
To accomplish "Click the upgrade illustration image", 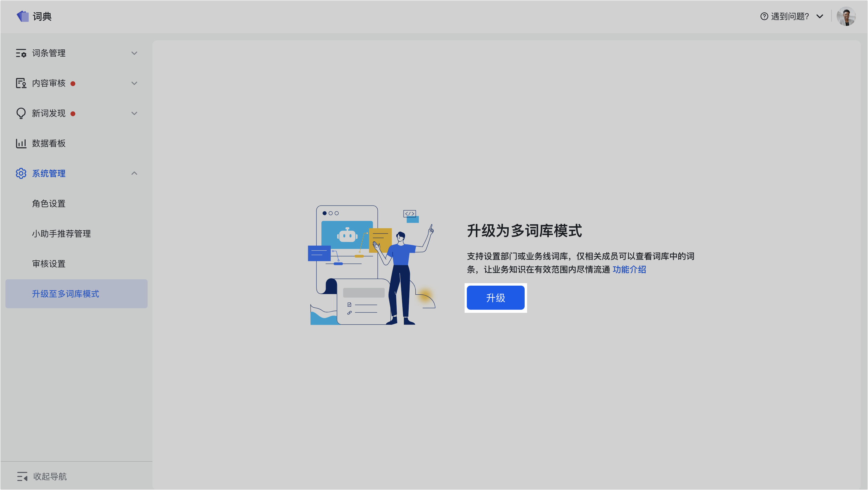I will (x=372, y=265).
